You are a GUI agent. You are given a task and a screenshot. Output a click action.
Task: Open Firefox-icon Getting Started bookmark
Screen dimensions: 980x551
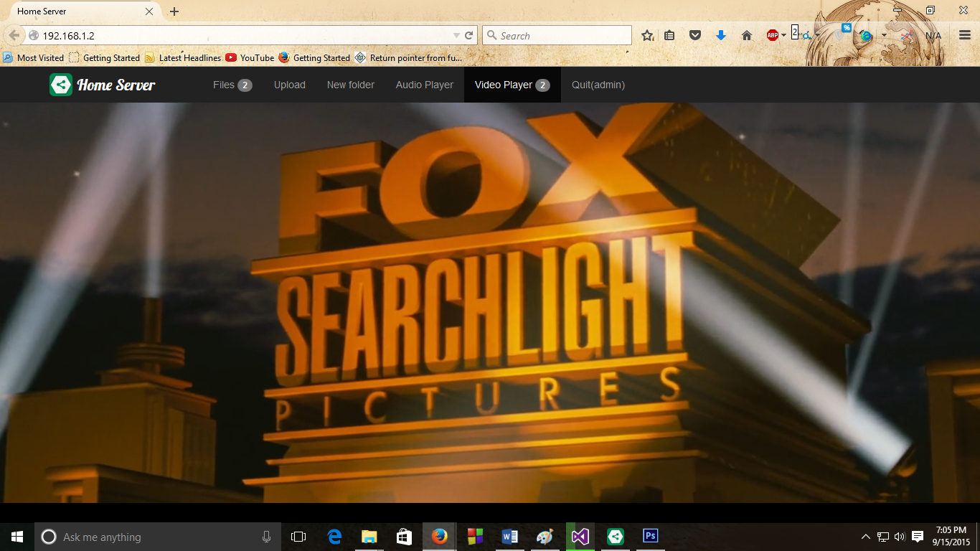tap(314, 57)
